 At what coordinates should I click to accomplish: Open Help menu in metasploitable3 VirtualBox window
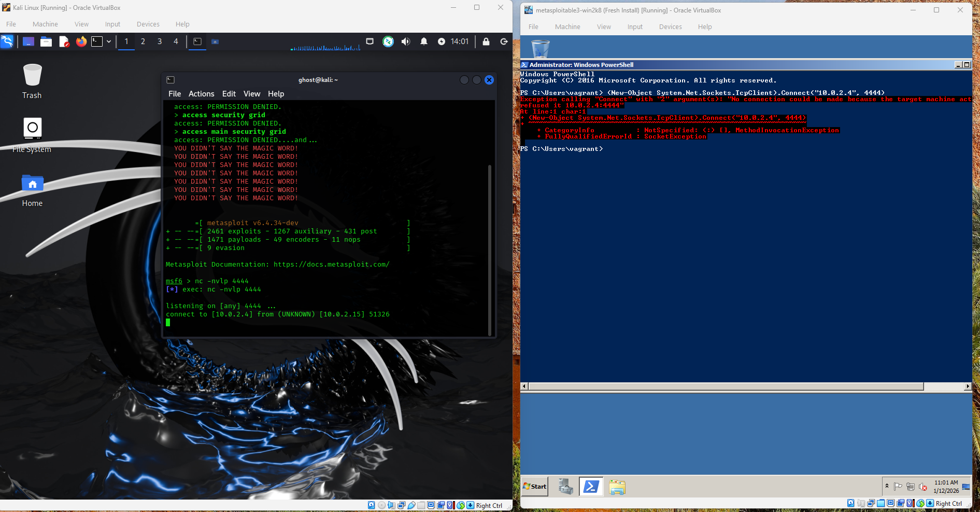(705, 26)
